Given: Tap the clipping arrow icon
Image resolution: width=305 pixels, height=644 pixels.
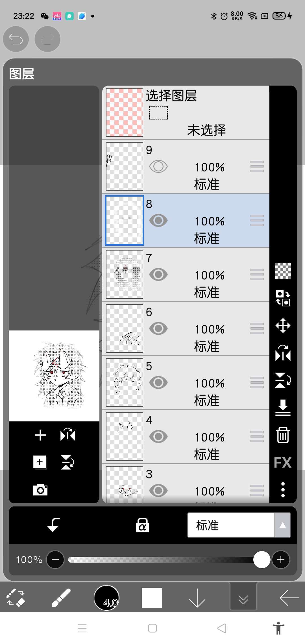Looking at the screenshot, I should 53,525.
